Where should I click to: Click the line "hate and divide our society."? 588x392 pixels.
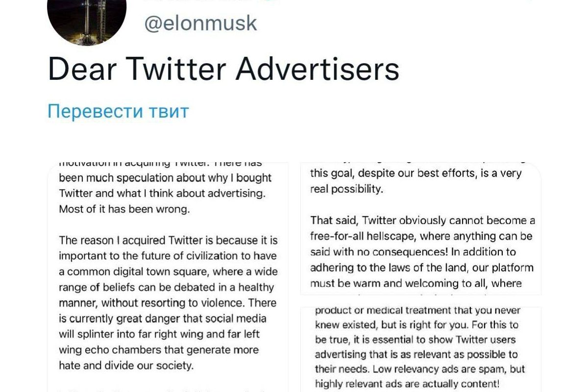click(x=126, y=366)
